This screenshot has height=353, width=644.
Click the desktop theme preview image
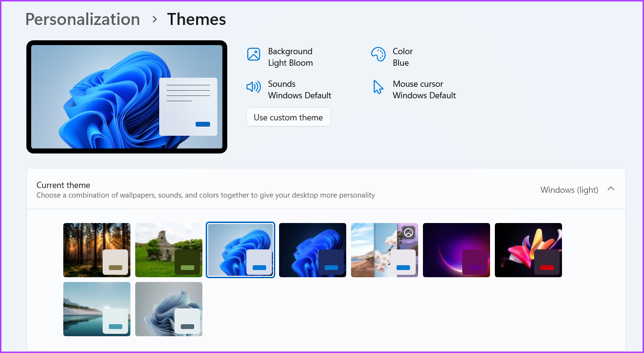(127, 96)
